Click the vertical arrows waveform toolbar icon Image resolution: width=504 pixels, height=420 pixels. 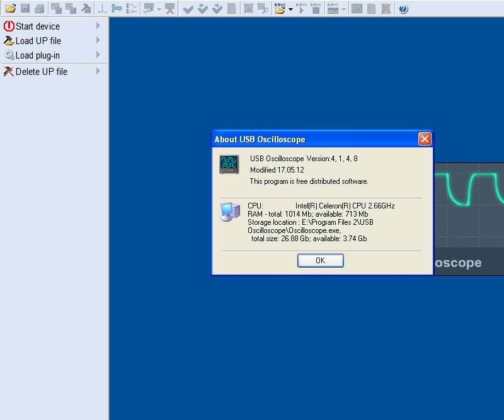pos(131,8)
